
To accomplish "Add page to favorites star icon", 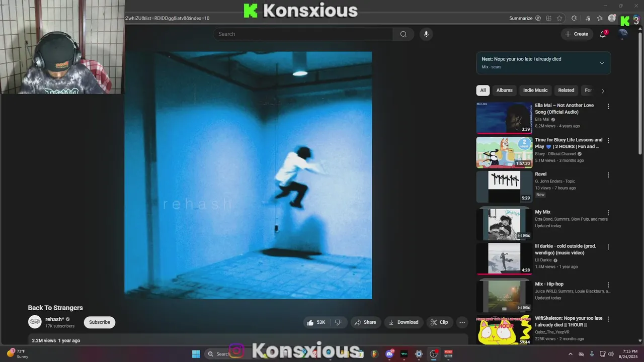I will [x=559, y=18].
